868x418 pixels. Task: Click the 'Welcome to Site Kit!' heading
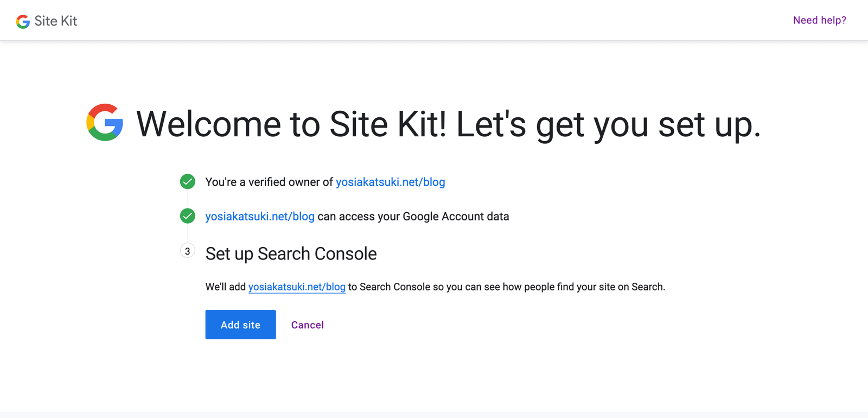coord(292,124)
